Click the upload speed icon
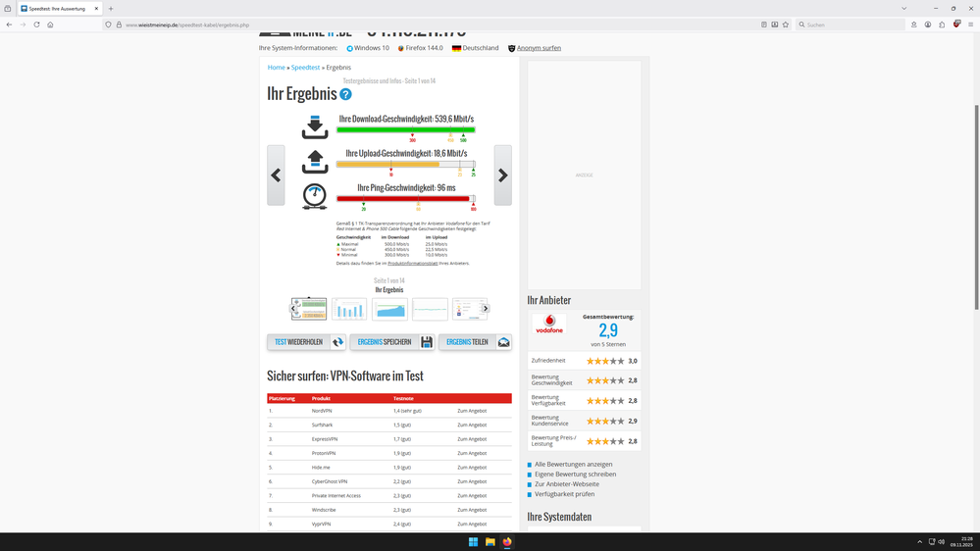The image size is (980, 551). [x=314, y=162]
